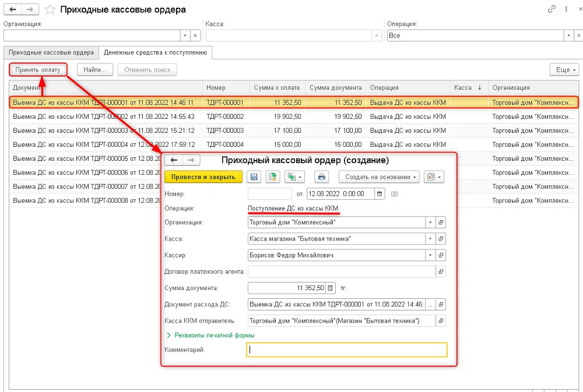Screen dimensions: 583x392
Task: Open the reports dropdown icon in the form toolbar
Action: click(x=434, y=177)
